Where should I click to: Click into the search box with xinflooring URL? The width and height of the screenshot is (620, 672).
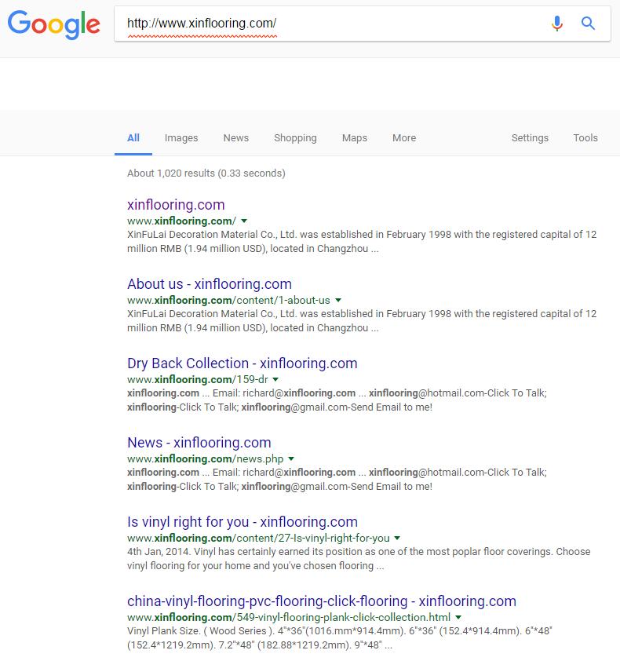click(330, 24)
